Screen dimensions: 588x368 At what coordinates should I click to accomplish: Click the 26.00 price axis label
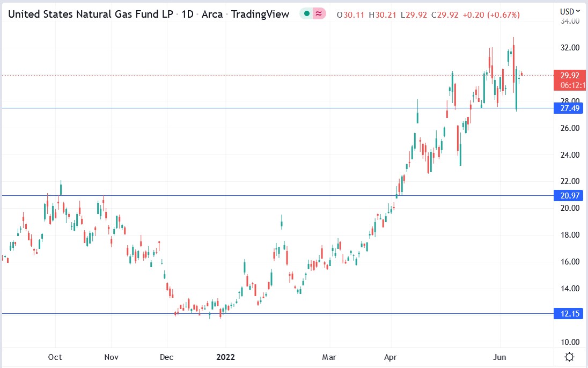tap(570, 128)
